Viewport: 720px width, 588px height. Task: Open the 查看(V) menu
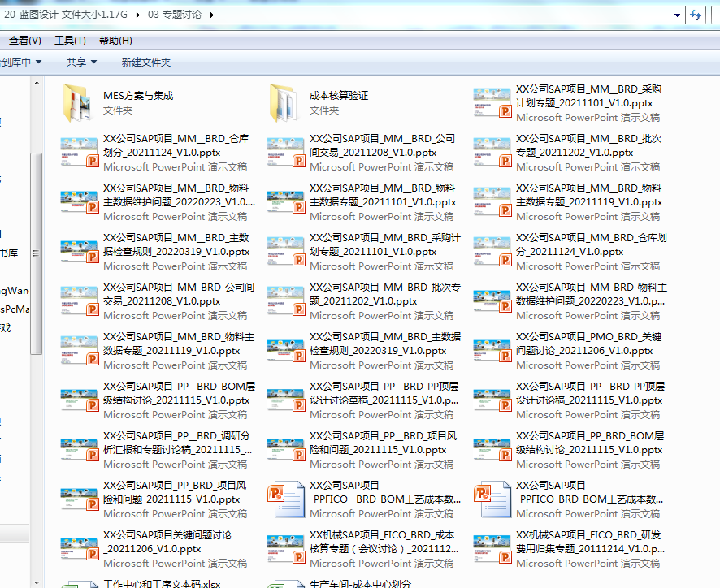tap(24, 41)
